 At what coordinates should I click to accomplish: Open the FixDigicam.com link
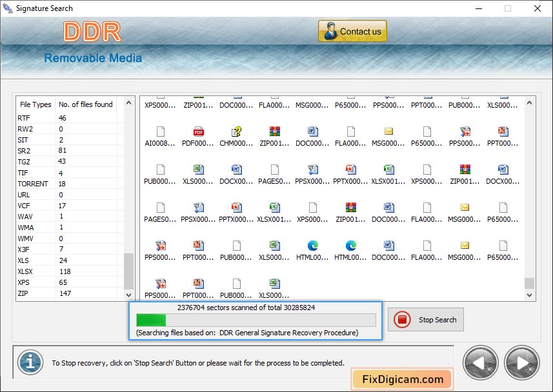(x=403, y=379)
